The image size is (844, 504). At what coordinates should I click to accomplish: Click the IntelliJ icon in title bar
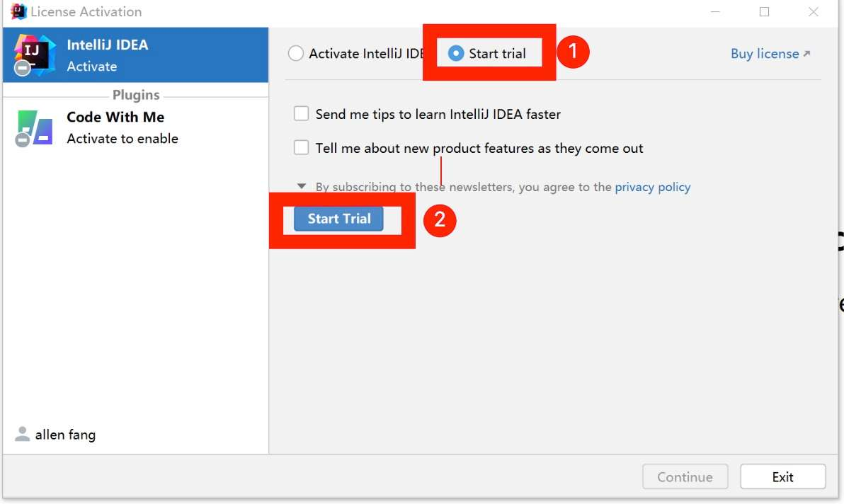point(18,11)
